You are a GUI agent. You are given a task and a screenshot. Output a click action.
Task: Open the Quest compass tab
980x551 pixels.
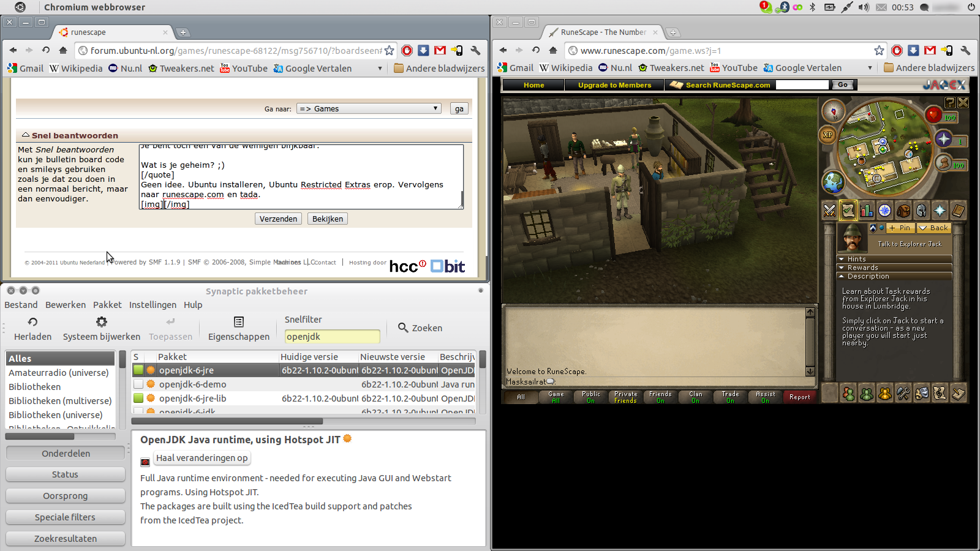tap(884, 211)
